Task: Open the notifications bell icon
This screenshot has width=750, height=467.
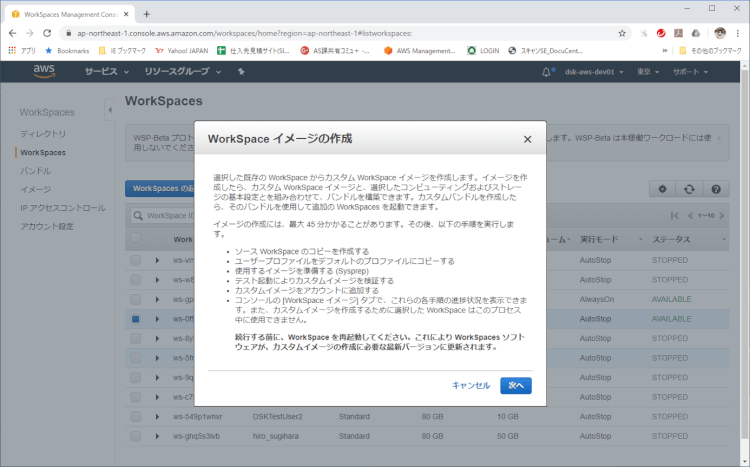Action: pyautogui.click(x=547, y=72)
